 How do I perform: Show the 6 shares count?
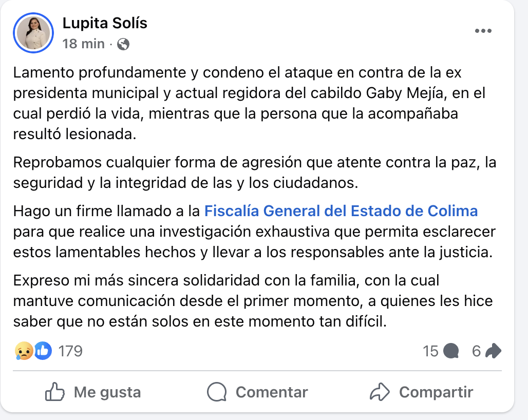pos(476,351)
